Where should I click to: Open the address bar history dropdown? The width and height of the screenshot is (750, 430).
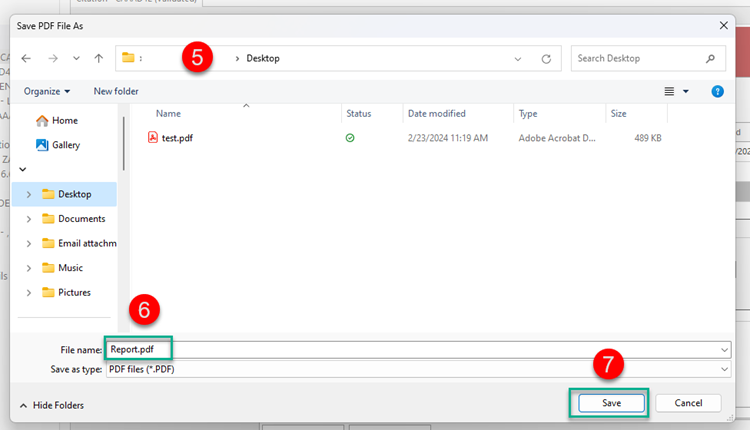(x=518, y=58)
